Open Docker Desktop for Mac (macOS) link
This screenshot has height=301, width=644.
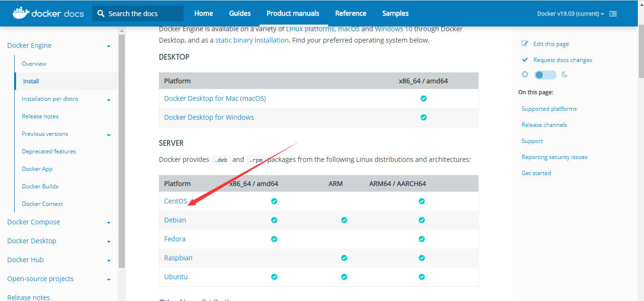[215, 98]
